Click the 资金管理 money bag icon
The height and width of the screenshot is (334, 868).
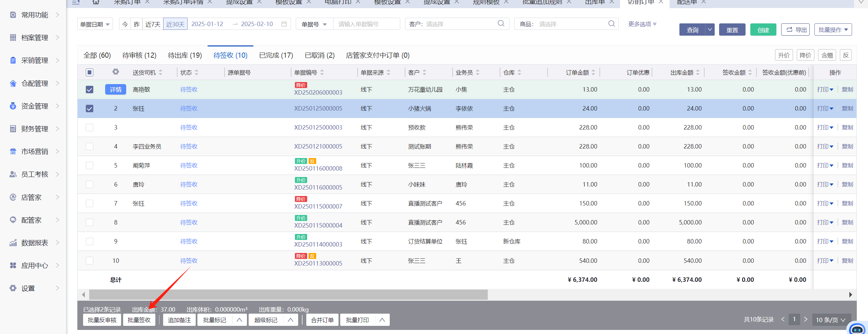pos(13,106)
